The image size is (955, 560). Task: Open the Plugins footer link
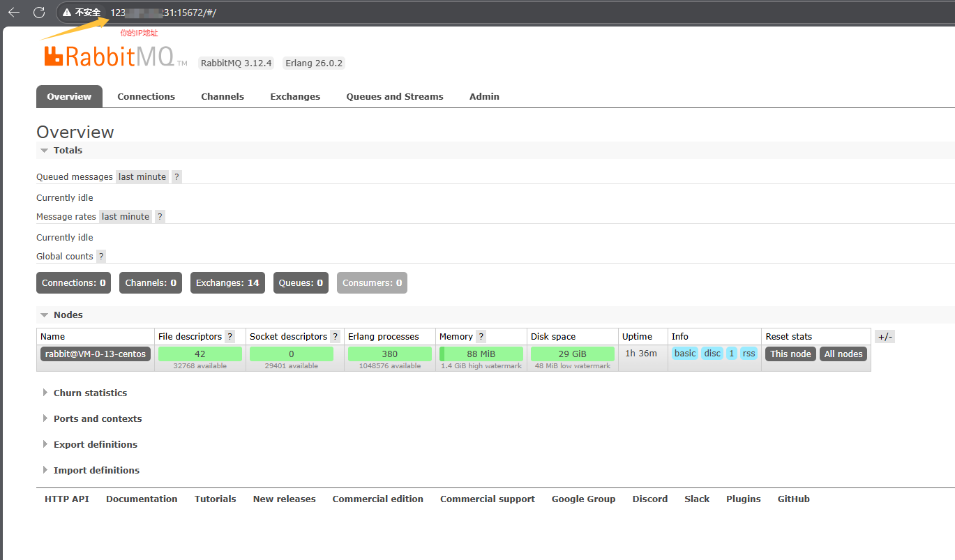(744, 499)
